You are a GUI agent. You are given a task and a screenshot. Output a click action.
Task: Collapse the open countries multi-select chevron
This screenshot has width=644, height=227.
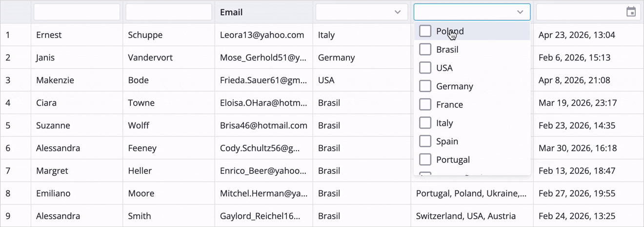click(520, 12)
